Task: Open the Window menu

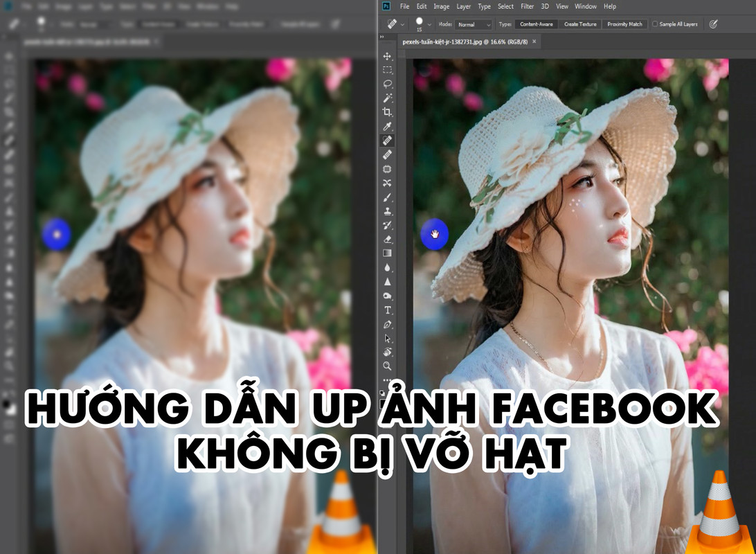Action: tap(585, 6)
